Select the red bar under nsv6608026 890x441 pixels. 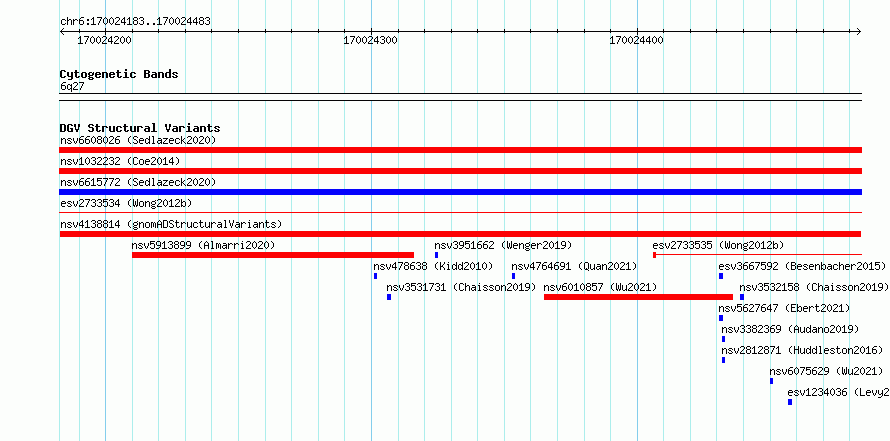460,150
